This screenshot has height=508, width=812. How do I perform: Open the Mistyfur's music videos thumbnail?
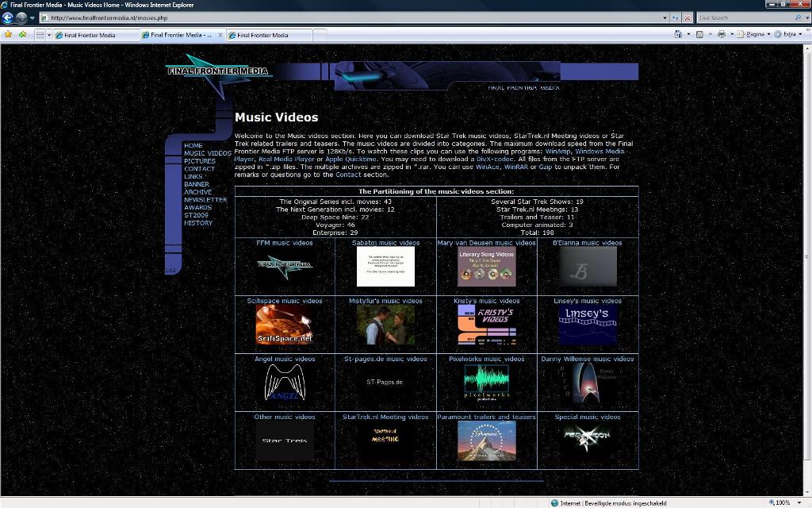pos(386,325)
